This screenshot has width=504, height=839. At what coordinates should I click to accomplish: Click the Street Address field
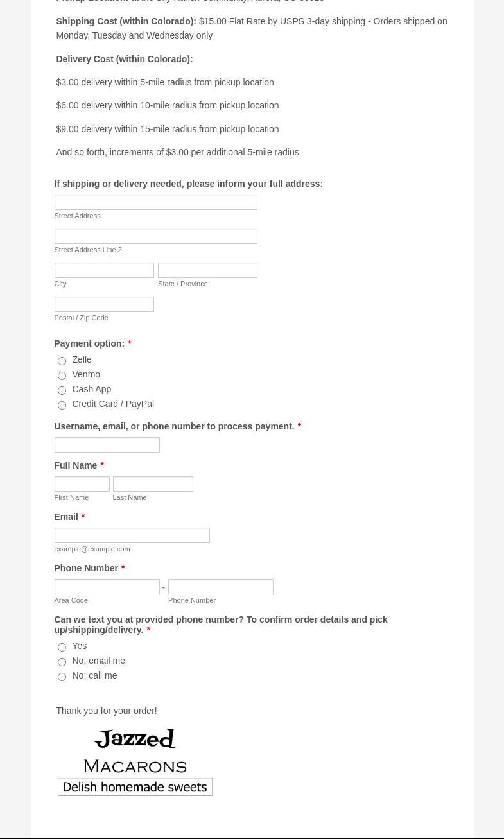[x=155, y=202]
